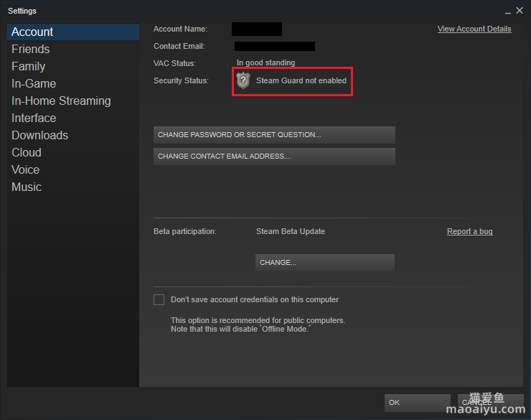Select the Account settings category

[73, 32]
